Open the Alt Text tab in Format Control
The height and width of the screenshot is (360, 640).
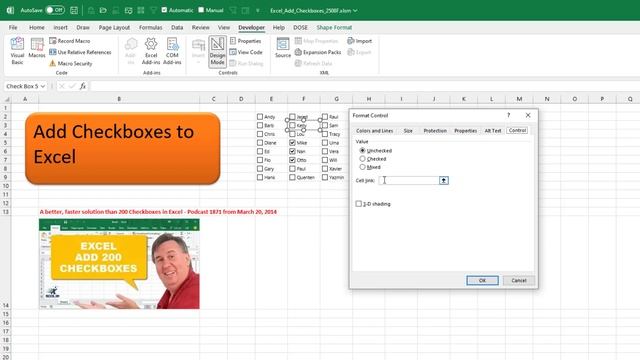tap(493, 131)
